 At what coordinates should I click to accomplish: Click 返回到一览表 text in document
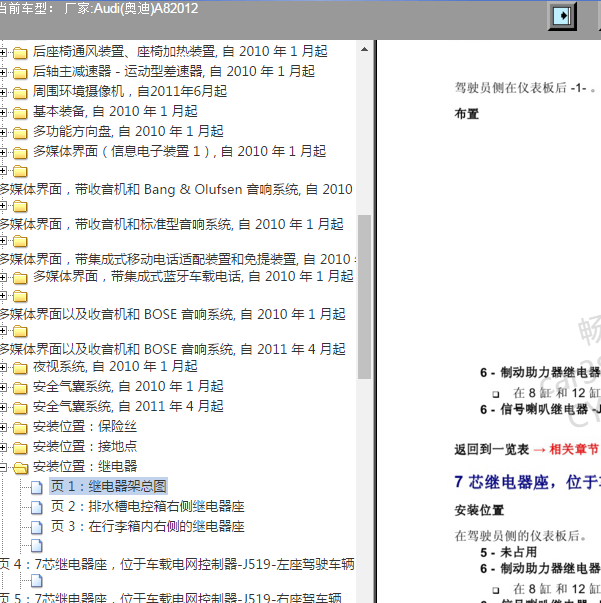click(492, 449)
